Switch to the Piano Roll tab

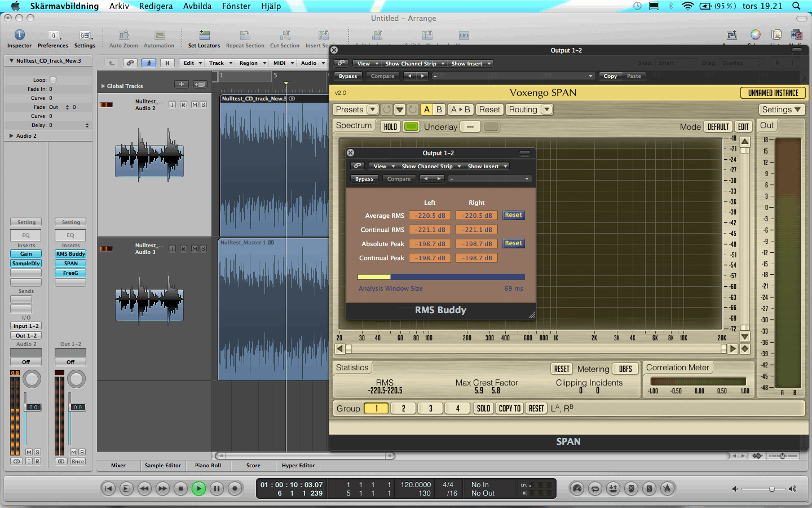click(x=208, y=466)
